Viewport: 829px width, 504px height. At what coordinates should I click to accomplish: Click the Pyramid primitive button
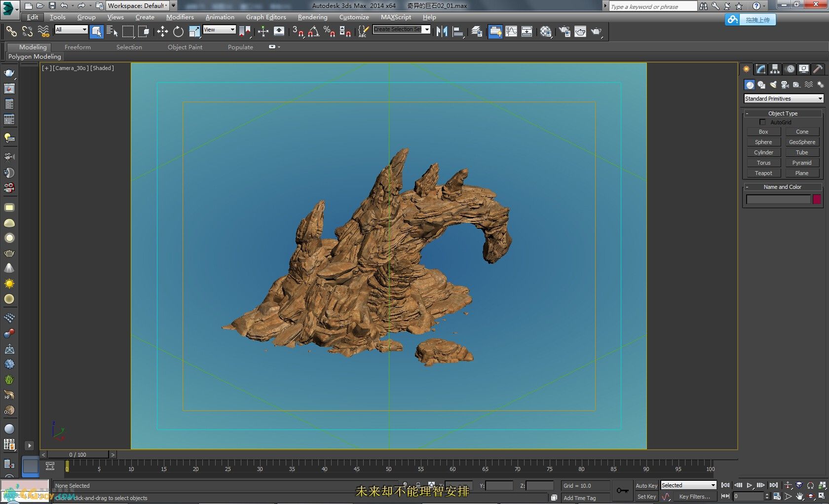coord(802,163)
